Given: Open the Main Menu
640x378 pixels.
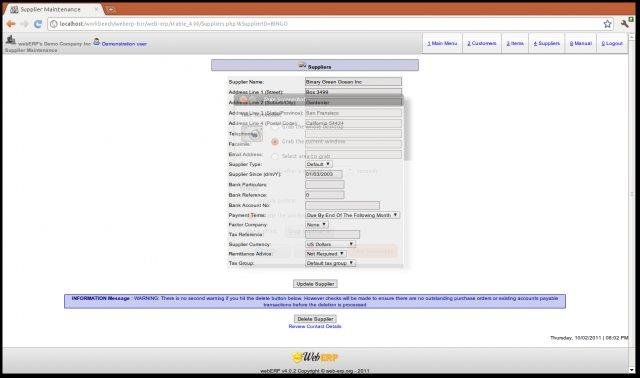Looking at the screenshot, I should 442,43.
